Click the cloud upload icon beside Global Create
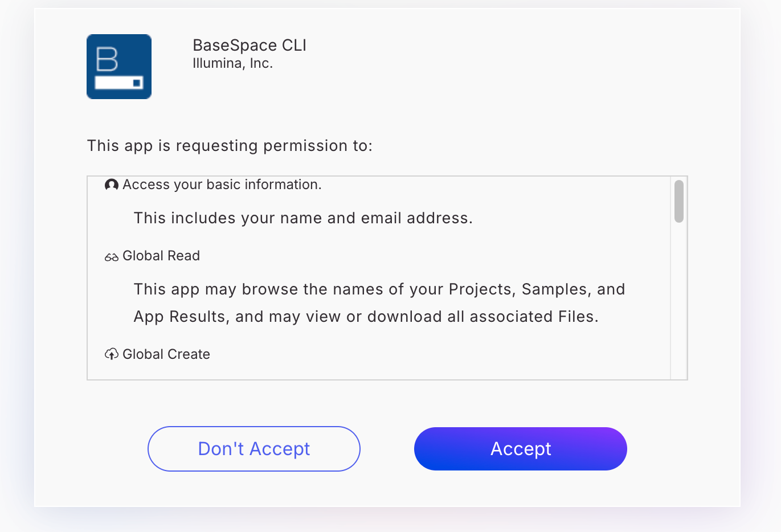Image resolution: width=781 pixels, height=532 pixels. [x=112, y=354]
